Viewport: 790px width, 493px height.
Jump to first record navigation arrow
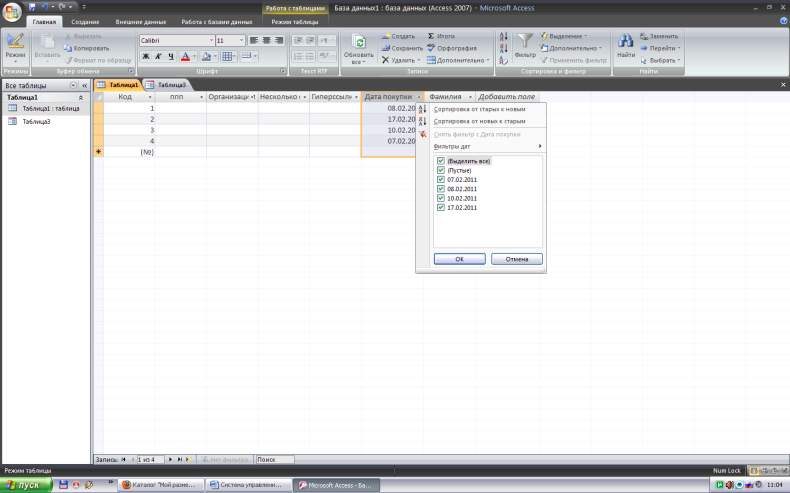coord(123,459)
